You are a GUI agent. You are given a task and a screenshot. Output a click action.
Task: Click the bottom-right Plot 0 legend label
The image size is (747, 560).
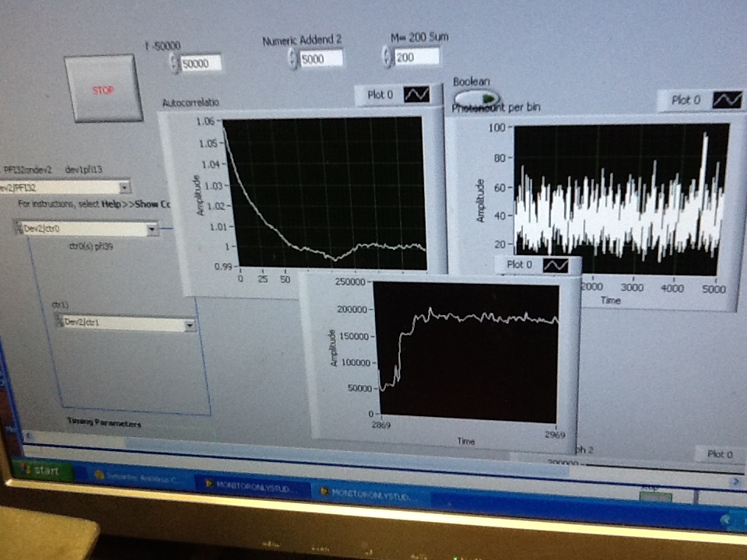click(x=719, y=454)
